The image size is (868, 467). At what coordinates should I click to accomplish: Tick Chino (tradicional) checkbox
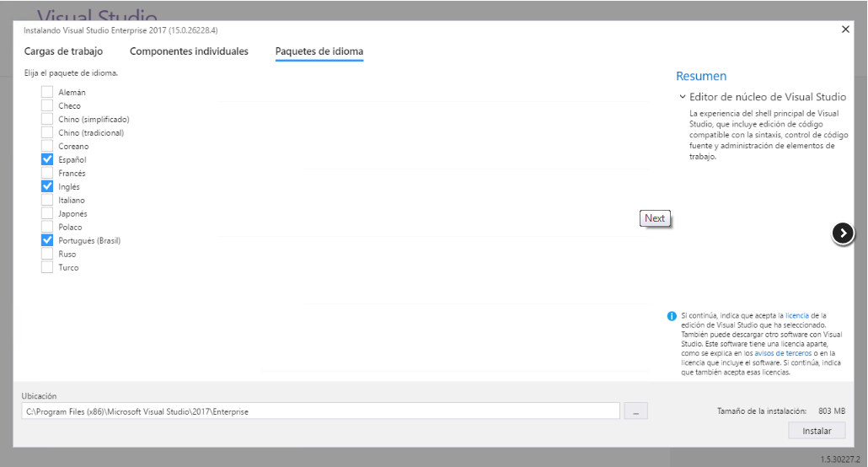[x=47, y=132]
